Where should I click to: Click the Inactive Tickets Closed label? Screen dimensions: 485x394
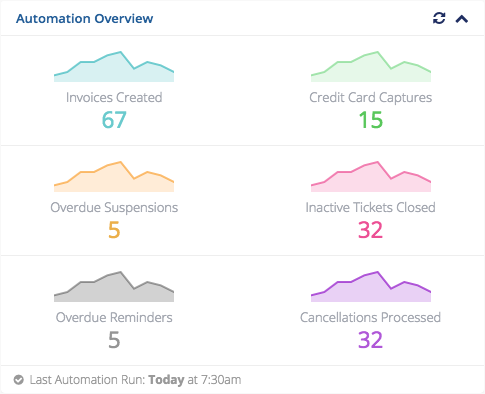371,208
